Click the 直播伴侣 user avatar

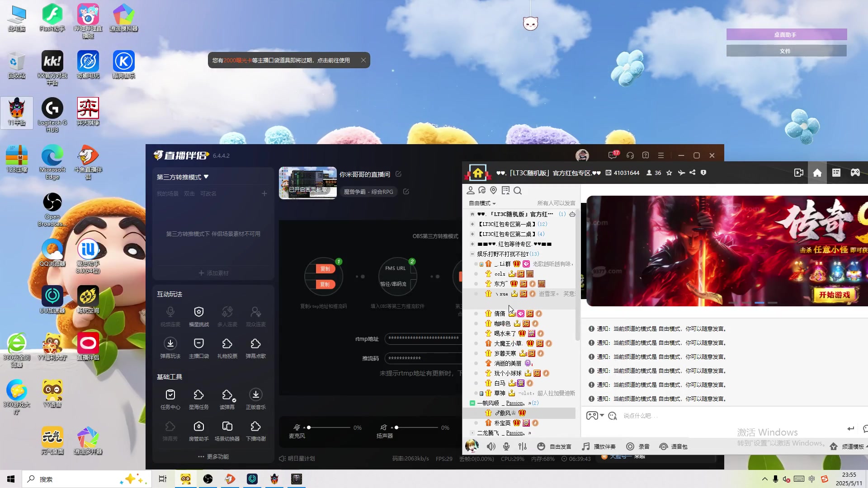[582, 155]
